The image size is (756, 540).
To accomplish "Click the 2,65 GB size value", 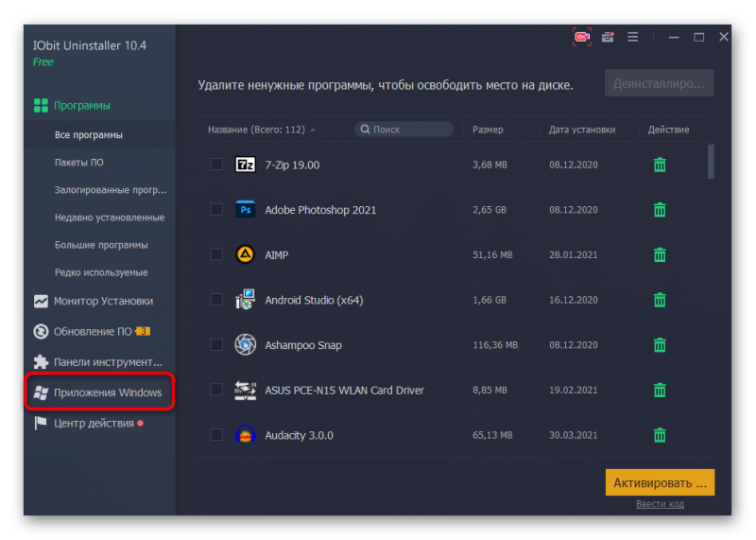I will [x=490, y=209].
